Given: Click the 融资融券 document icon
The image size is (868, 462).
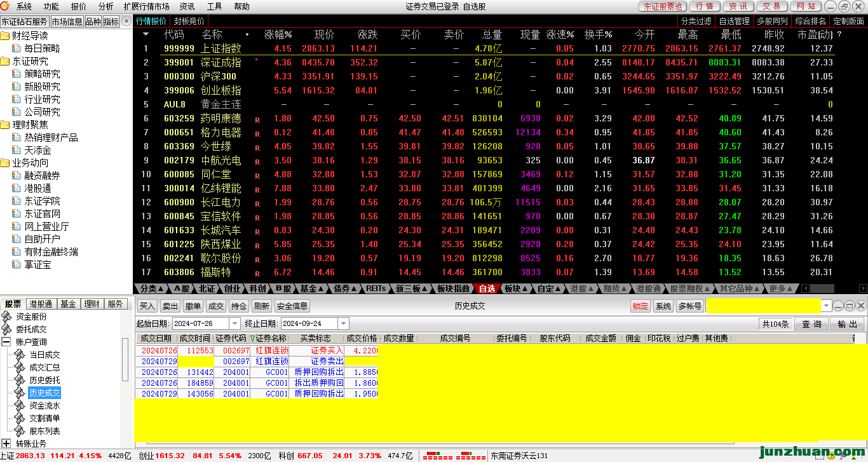Looking at the screenshot, I should coord(17,175).
